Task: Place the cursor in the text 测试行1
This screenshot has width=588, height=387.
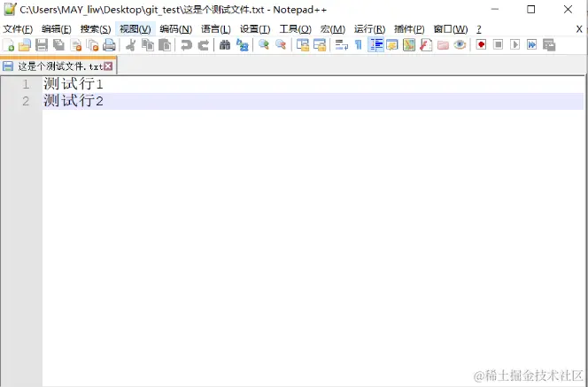Action: point(73,84)
